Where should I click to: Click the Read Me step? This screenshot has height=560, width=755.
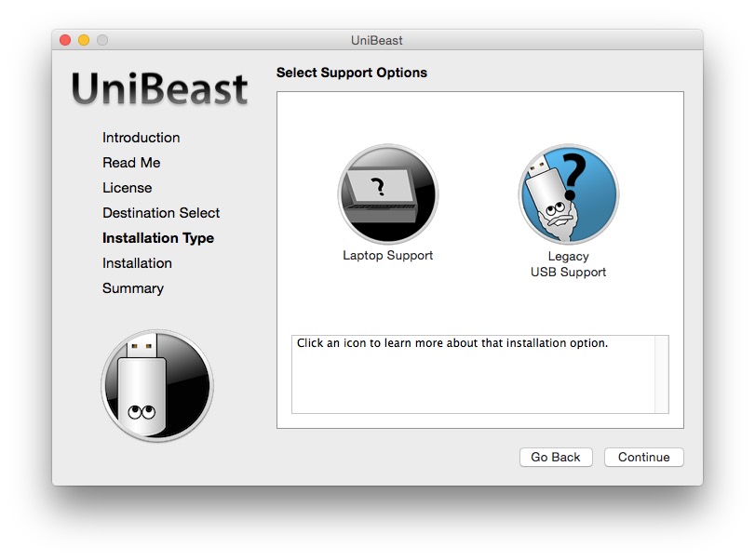point(131,163)
